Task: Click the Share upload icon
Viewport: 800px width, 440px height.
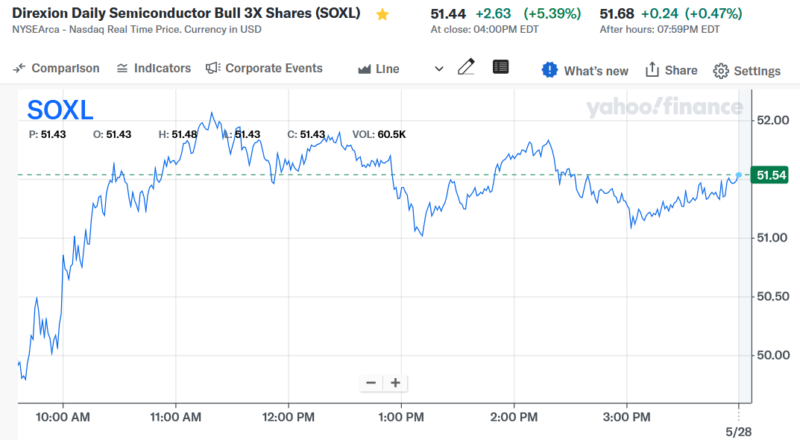Action: point(652,70)
